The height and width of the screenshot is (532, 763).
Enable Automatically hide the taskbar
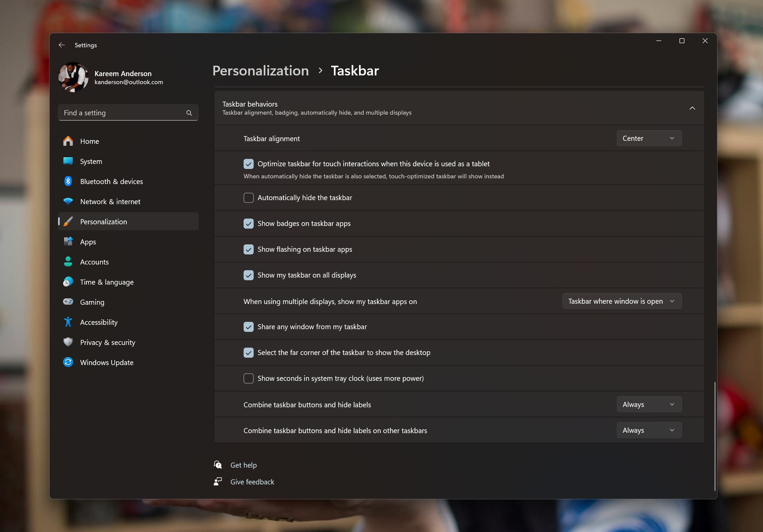point(249,198)
